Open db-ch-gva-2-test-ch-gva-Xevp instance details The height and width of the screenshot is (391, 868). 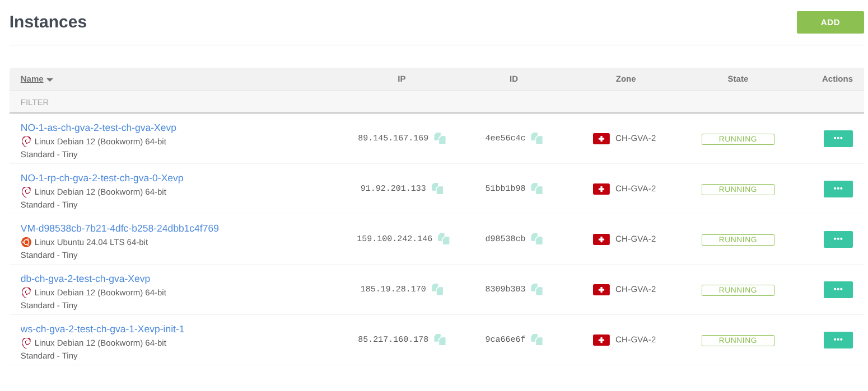tap(85, 279)
